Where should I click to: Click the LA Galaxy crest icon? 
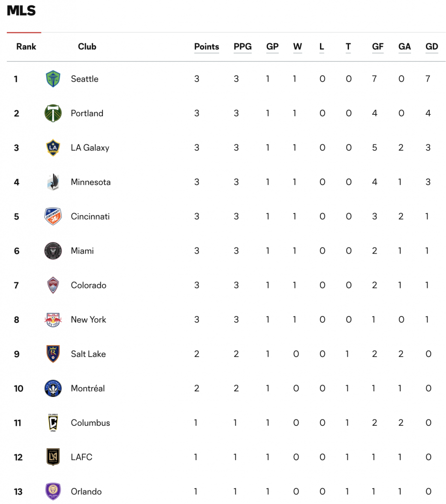[x=53, y=148]
